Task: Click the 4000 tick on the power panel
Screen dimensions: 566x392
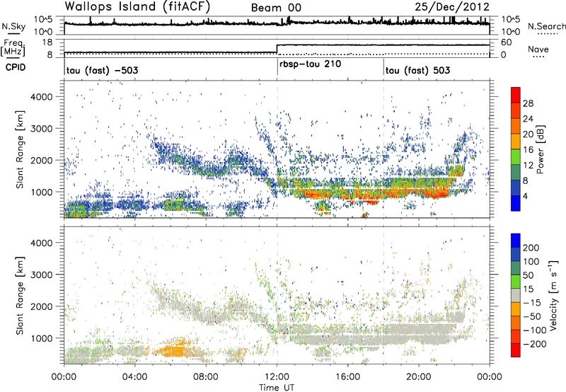Action: pos(42,97)
